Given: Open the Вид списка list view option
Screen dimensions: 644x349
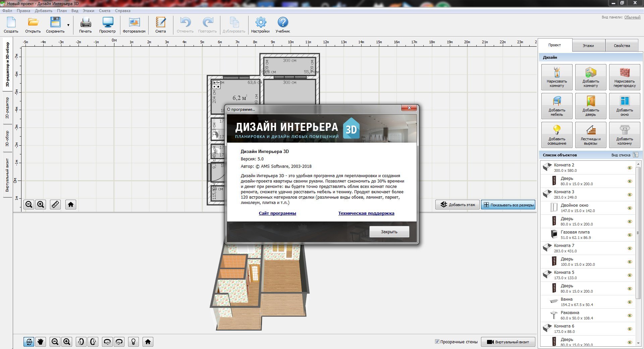Looking at the screenshot, I should pos(625,155).
